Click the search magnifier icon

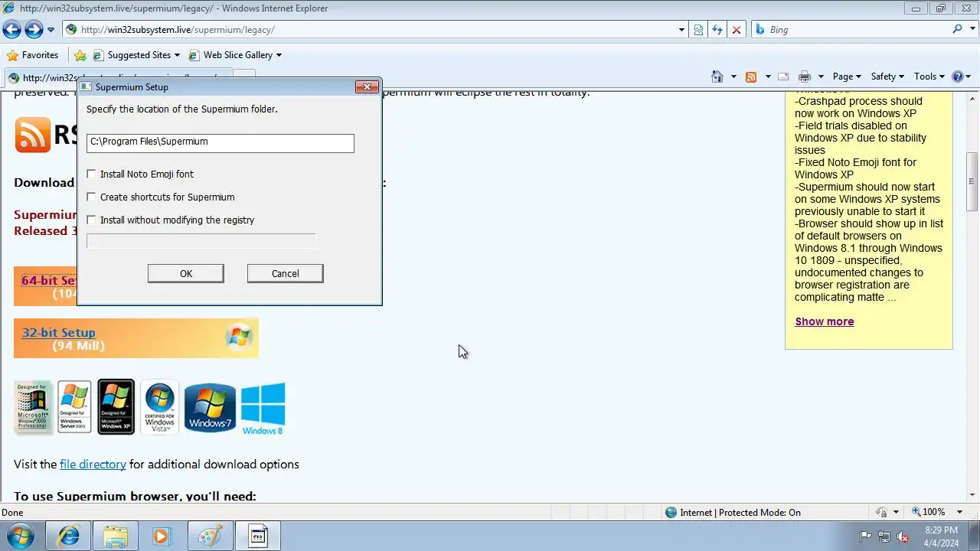[x=957, y=29]
